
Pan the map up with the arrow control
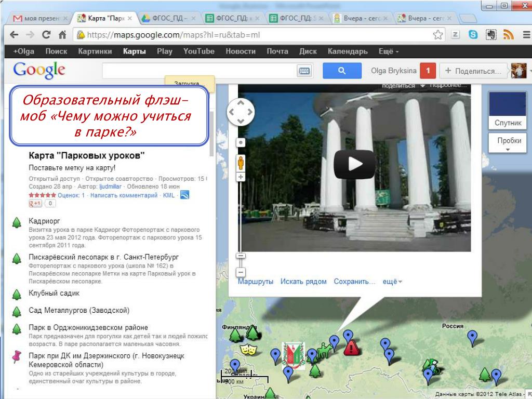pyautogui.click(x=241, y=103)
